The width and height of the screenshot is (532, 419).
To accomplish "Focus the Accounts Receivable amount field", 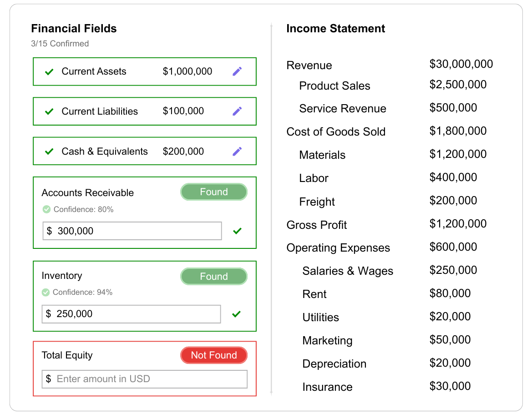I will [x=132, y=231].
